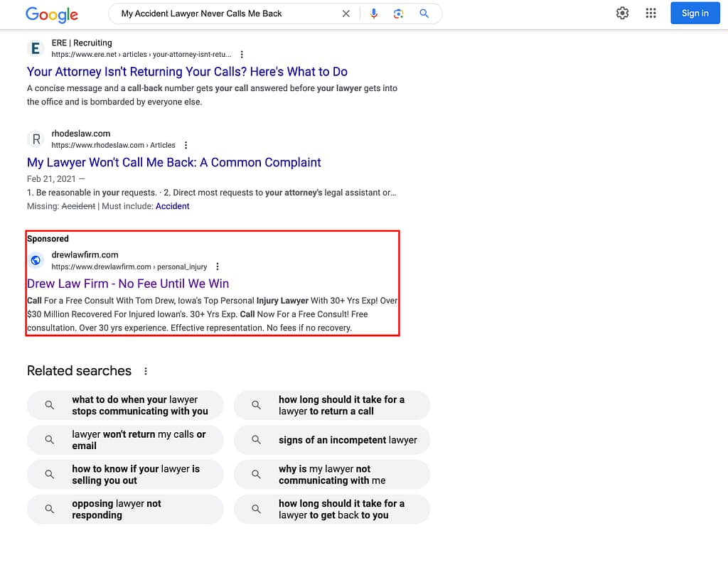Click the Sign in button
Viewport: 728px width, 570px height.
(x=695, y=13)
